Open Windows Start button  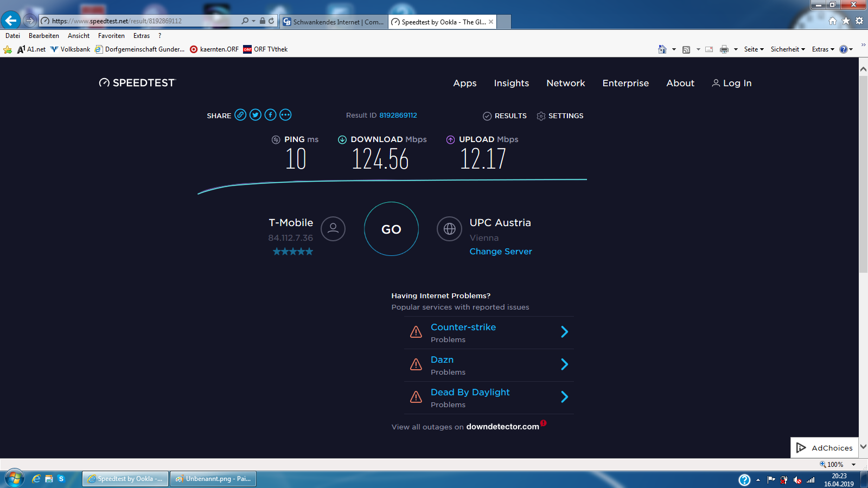[14, 479]
